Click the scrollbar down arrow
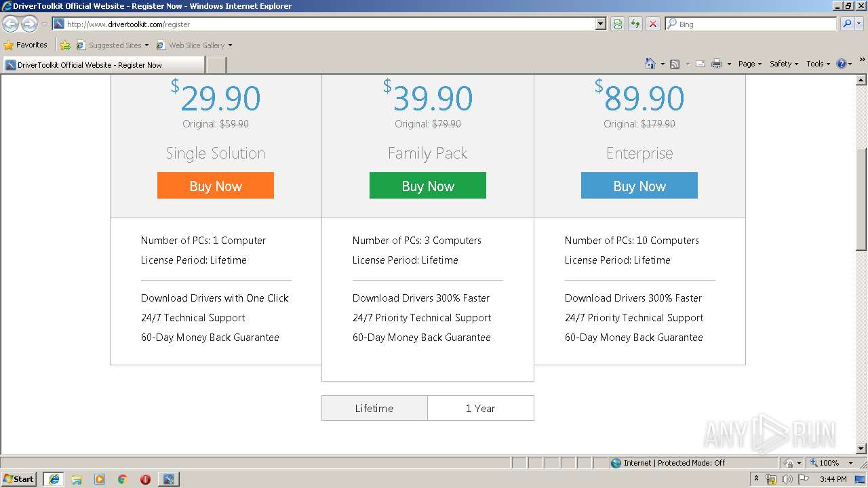Image resolution: width=868 pixels, height=488 pixels. pyautogui.click(x=861, y=449)
